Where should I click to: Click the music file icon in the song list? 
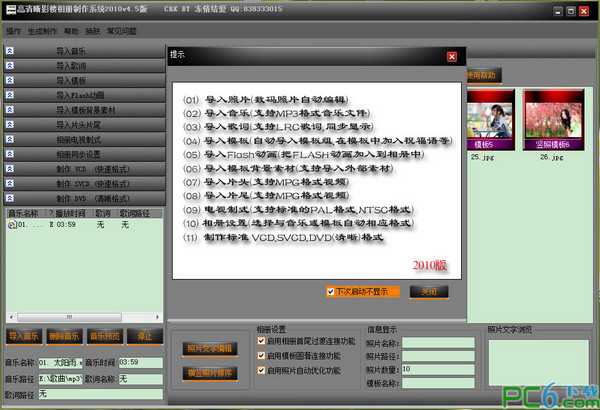point(11,225)
